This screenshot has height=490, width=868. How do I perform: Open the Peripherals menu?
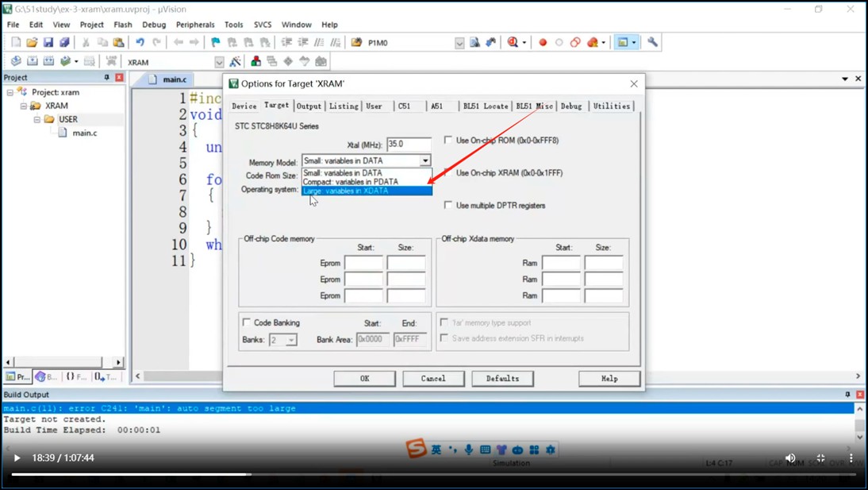tap(195, 25)
